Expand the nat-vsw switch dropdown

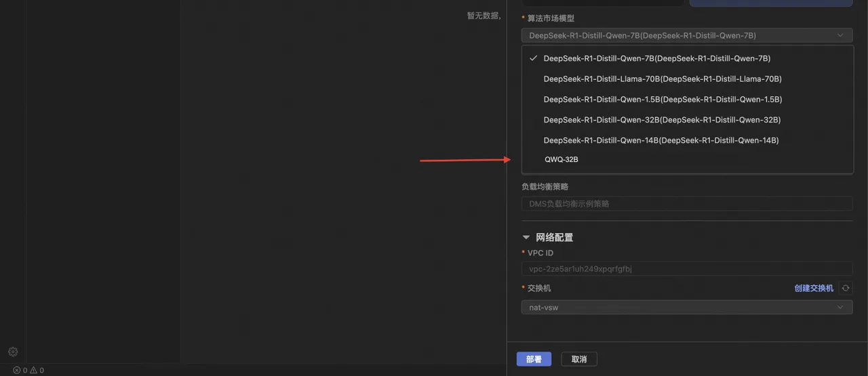pyautogui.click(x=687, y=308)
